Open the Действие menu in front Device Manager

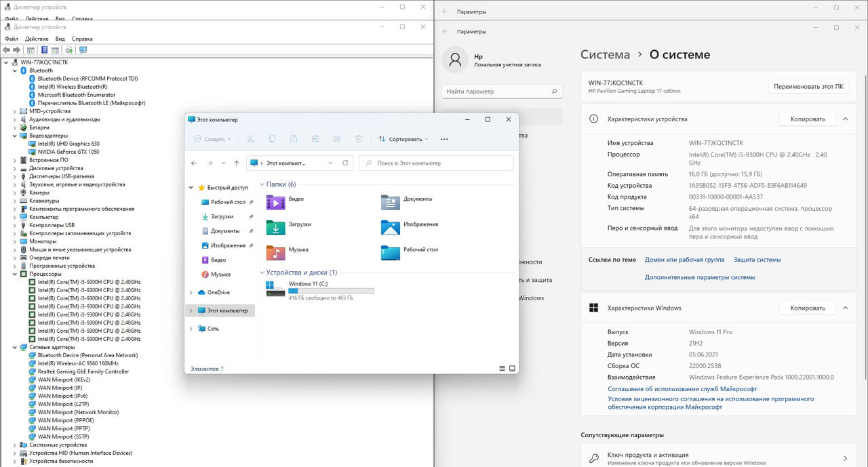click(x=37, y=39)
